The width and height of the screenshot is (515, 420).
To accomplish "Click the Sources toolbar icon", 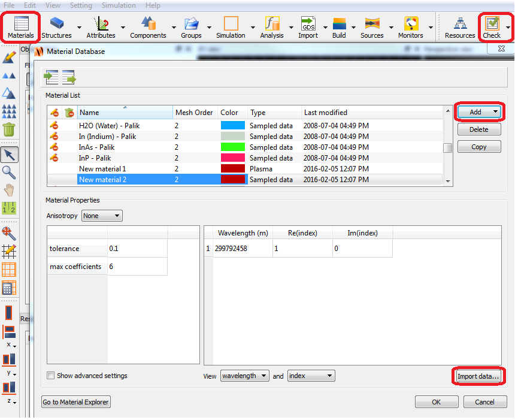I will point(372,28).
